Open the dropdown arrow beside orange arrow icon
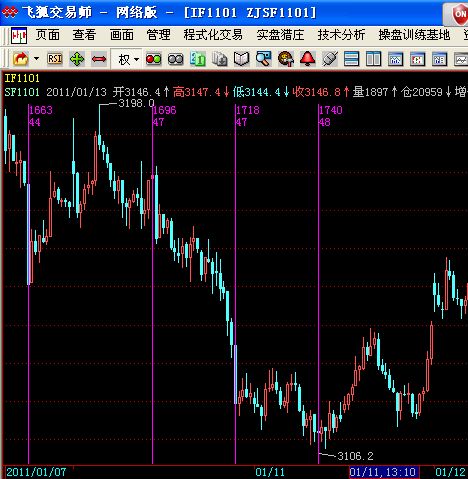Image resolution: width=468 pixels, height=479 pixels. click(36, 59)
